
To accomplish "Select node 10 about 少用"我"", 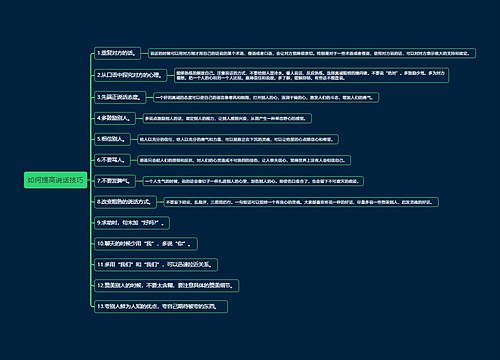I will [x=146, y=244].
